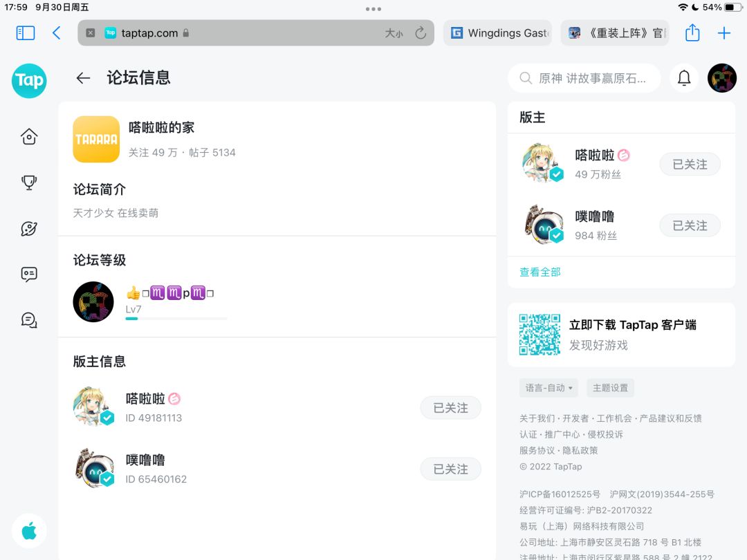Screen dimensions: 747x560
Task: Open 侵权投诉 footer link
Action: pyautogui.click(x=605, y=434)
